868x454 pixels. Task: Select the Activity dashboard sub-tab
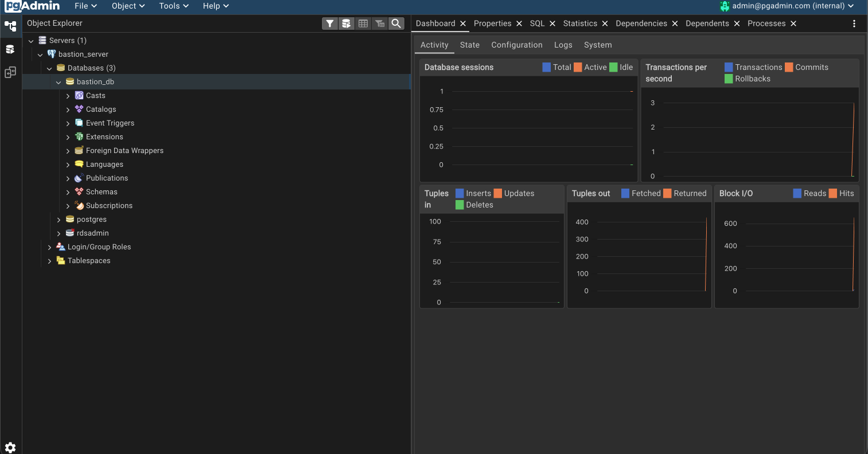pyautogui.click(x=434, y=45)
